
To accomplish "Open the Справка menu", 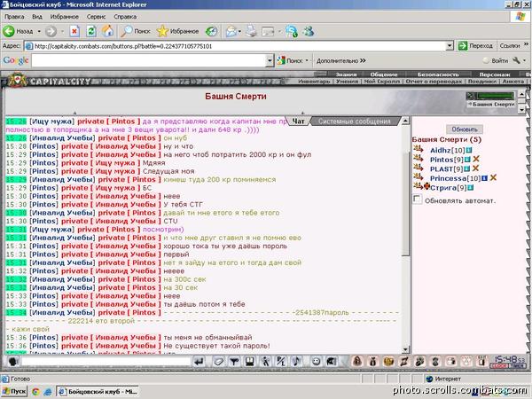I will coord(125,17).
